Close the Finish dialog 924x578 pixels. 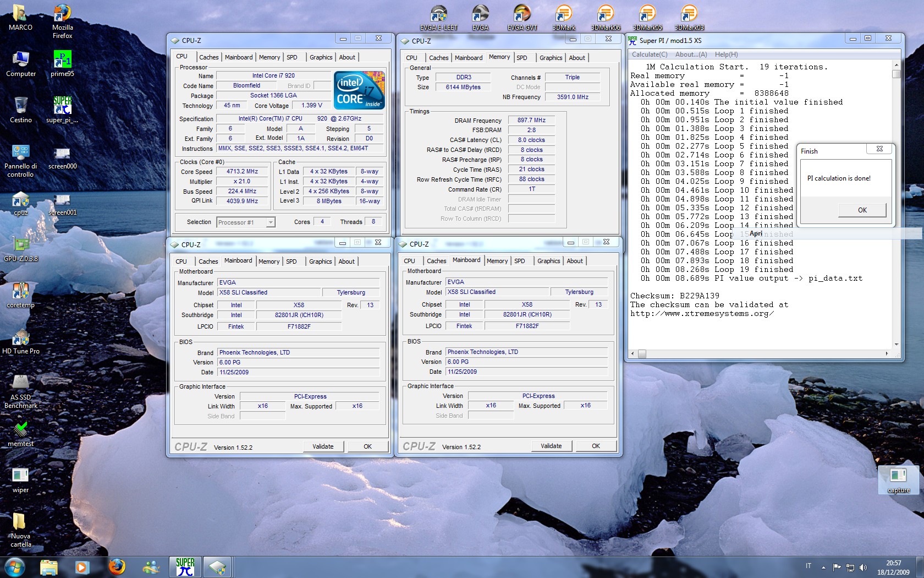click(879, 149)
